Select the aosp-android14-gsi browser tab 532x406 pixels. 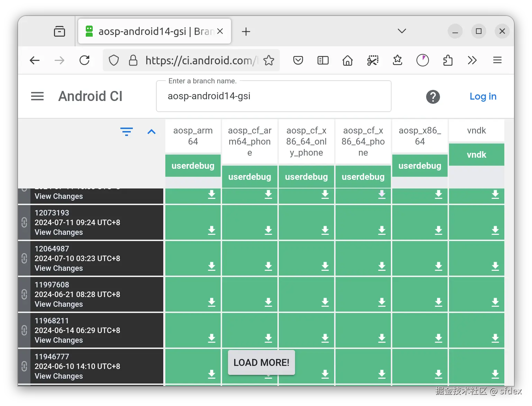[149, 31]
